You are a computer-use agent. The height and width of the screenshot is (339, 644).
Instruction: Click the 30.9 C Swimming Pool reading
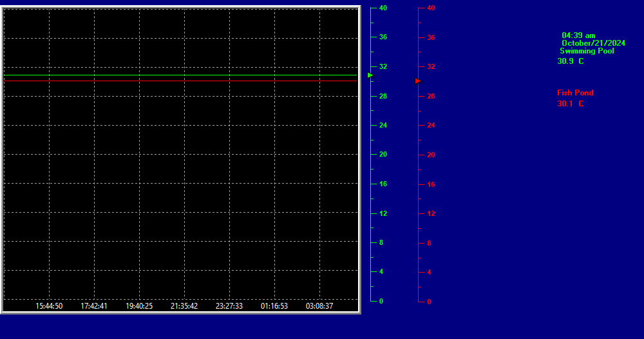point(571,61)
